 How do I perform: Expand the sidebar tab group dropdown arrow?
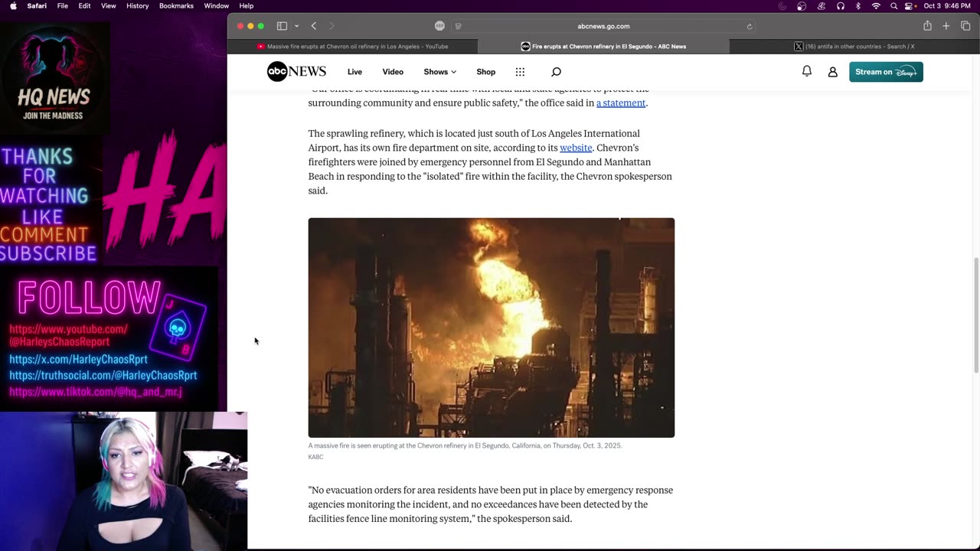click(296, 26)
